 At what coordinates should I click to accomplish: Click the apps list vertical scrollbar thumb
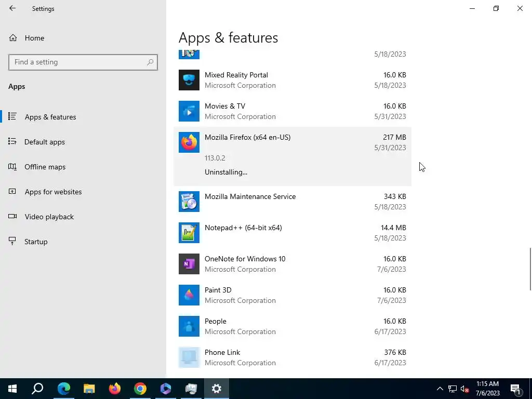530,269
